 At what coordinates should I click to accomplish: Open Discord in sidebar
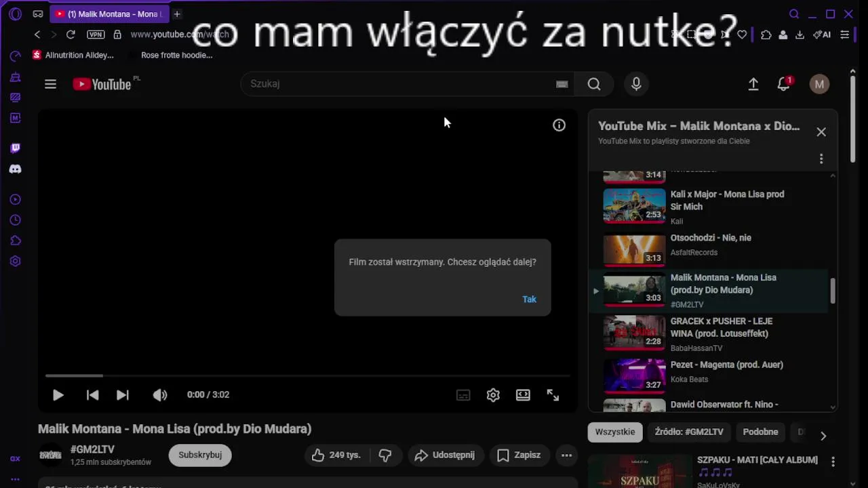15,169
